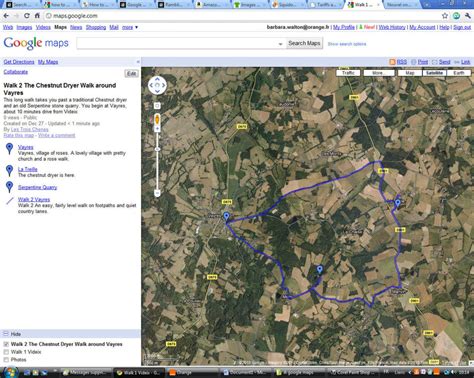
Task: Click the Link link above the map
Action: pyautogui.click(x=466, y=62)
